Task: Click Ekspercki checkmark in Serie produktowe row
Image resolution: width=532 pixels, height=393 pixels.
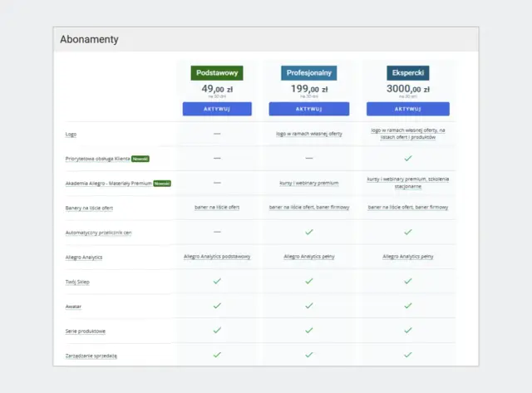Action: coord(408,330)
